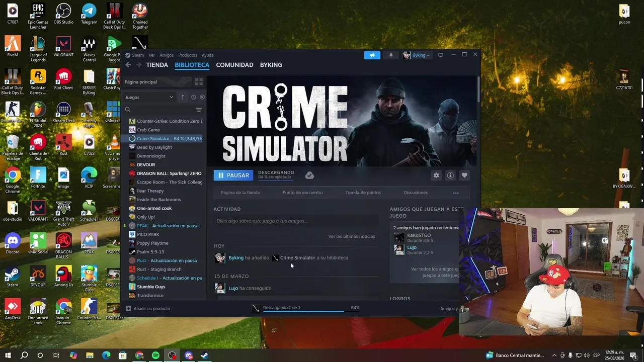Viewport: 644px width, 362px height.
Task: Open Página de la tienda link
Action: [240, 193]
